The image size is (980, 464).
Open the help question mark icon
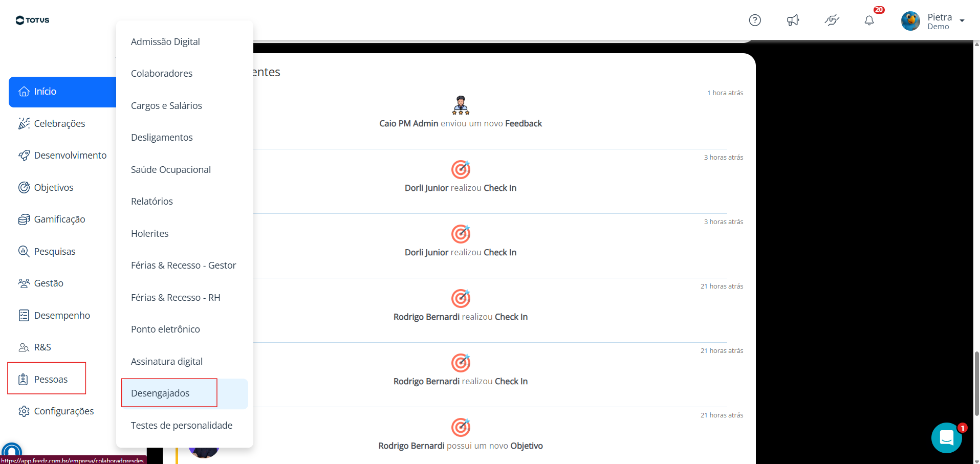755,20
